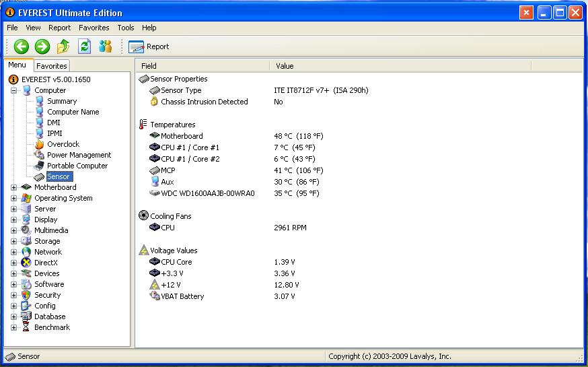Click the Server icon in the tree
The image size is (588, 367).
[x=26, y=209]
